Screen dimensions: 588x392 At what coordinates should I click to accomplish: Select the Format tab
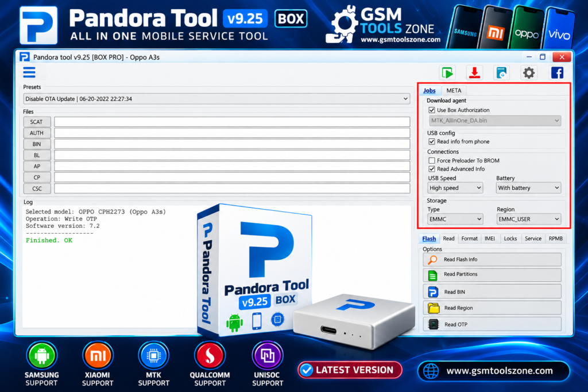point(470,238)
